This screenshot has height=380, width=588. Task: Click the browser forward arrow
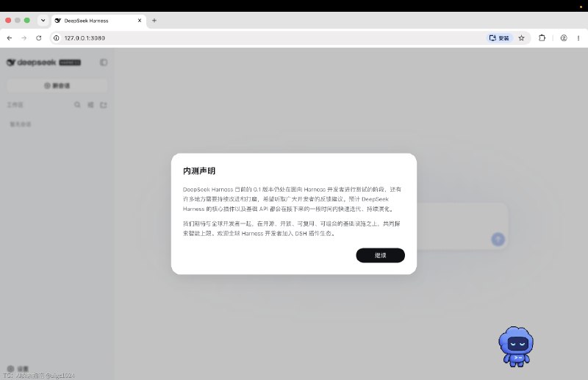click(24, 38)
